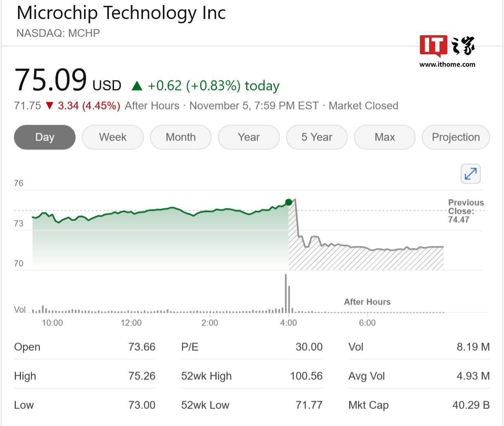Switch to the Week range tab
This screenshot has width=504, height=426.
pyautogui.click(x=113, y=137)
